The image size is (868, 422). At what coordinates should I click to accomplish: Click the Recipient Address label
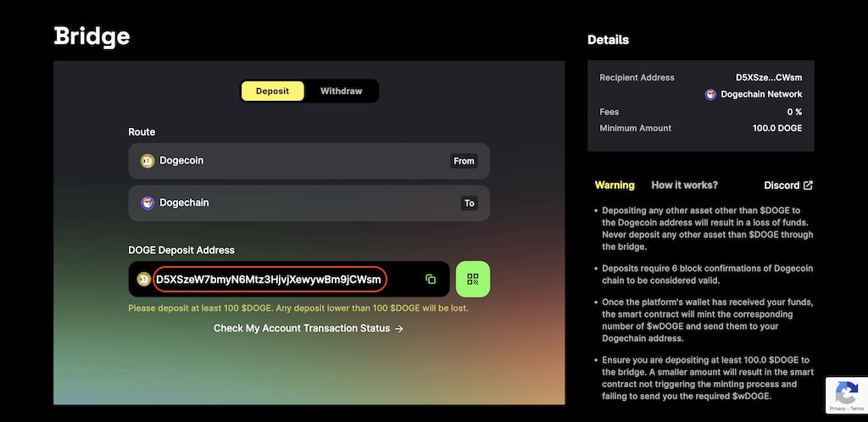coord(637,77)
